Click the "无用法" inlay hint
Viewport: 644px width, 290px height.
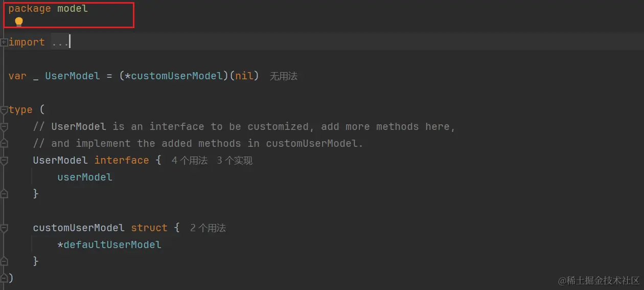pos(284,76)
